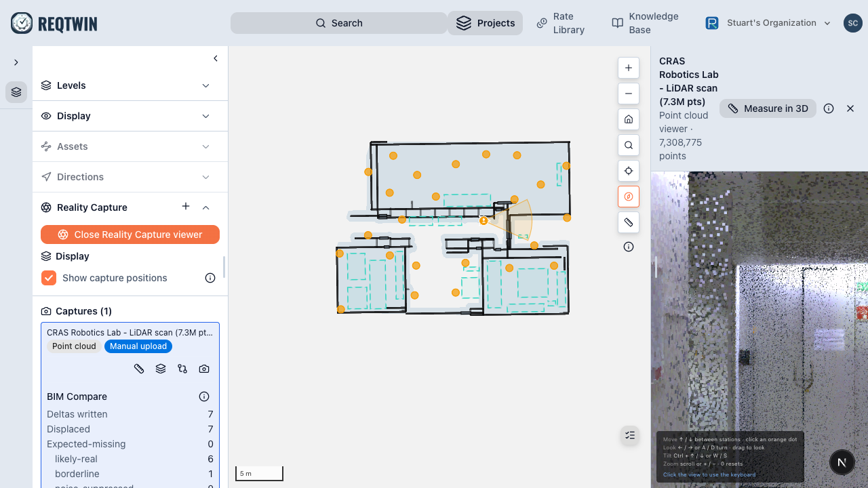The height and width of the screenshot is (488, 868).
Task: Expand the Directions section
Action: pos(130,177)
